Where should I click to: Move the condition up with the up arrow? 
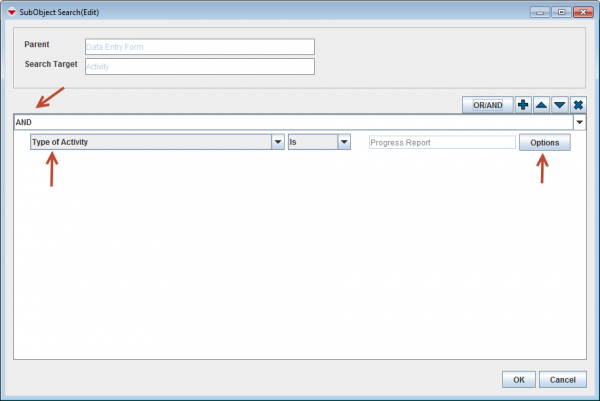click(541, 104)
